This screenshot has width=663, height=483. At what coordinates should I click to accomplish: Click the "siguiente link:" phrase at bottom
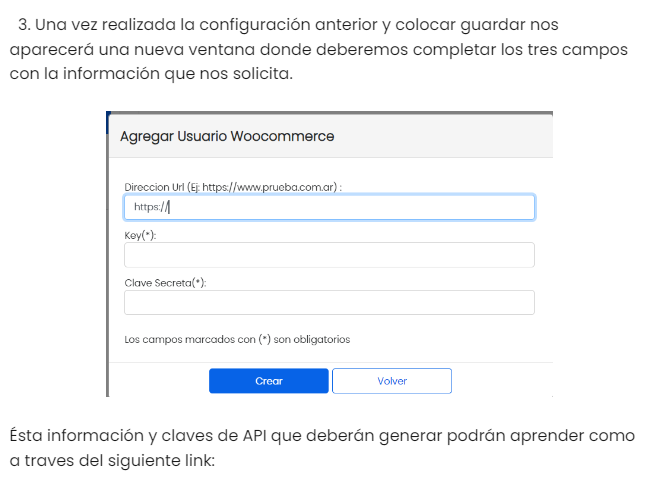161,461
